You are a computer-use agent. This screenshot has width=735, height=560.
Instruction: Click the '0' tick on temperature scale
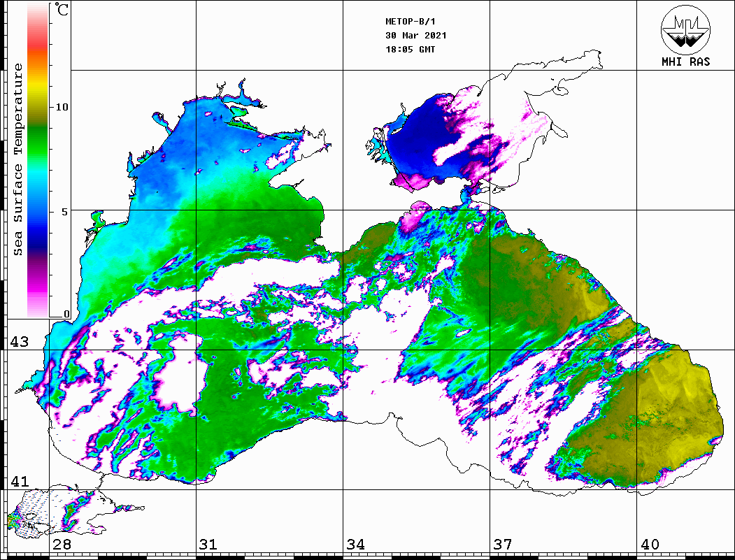click(x=66, y=314)
